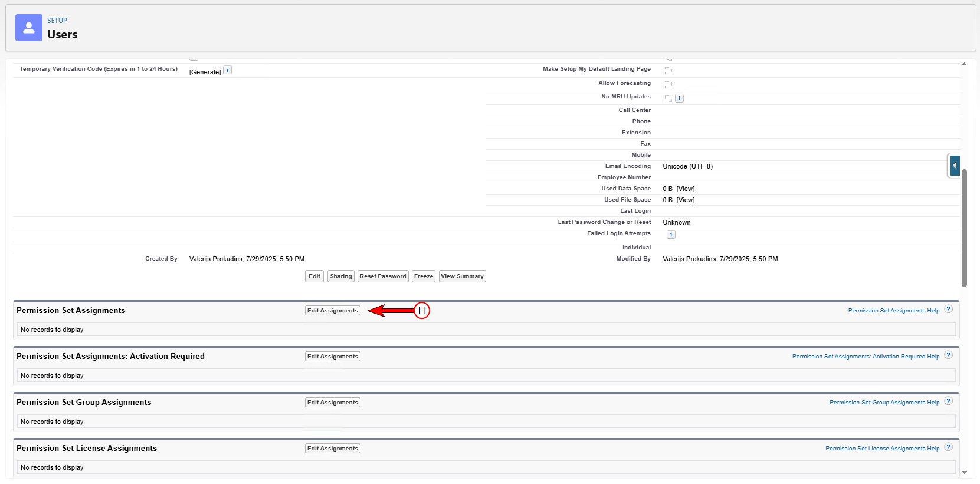Click the Edit user button
The height and width of the screenshot is (484, 980).
314,276
